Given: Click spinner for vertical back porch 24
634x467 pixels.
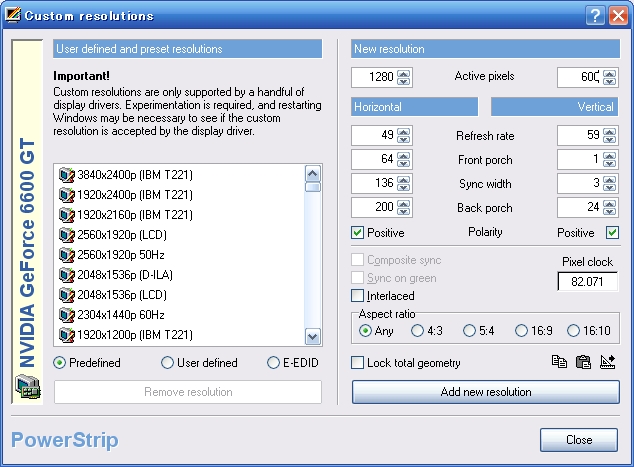Looking at the screenshot, I should (610, 207).
